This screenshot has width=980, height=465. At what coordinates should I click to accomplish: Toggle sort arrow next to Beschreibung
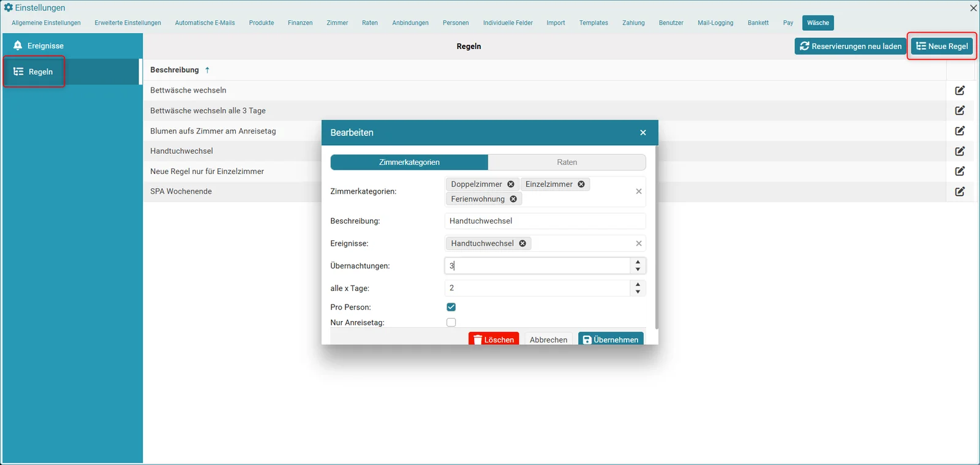click(208, 70)
